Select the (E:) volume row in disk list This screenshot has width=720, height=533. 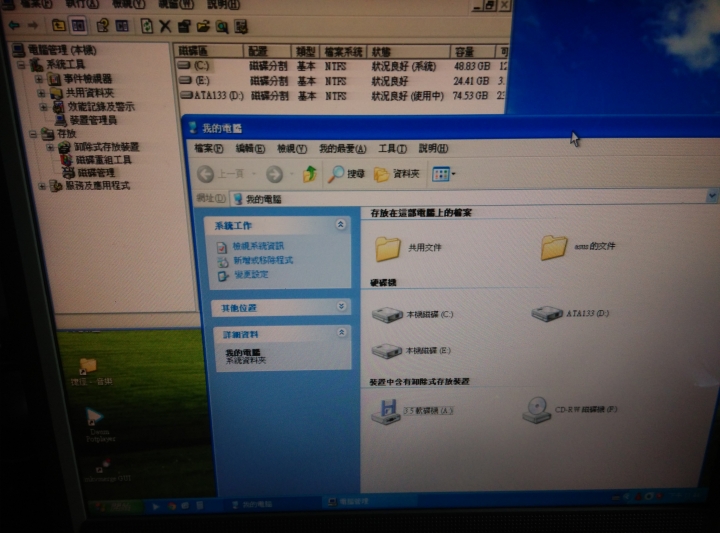tap(340, 81)
